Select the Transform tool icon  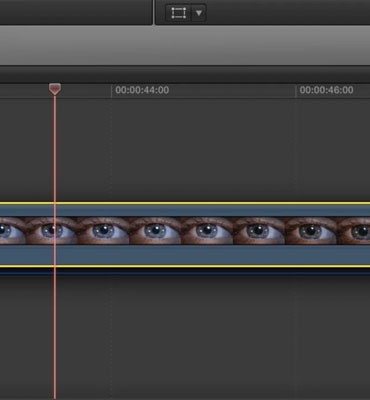(x=178, y=13)
